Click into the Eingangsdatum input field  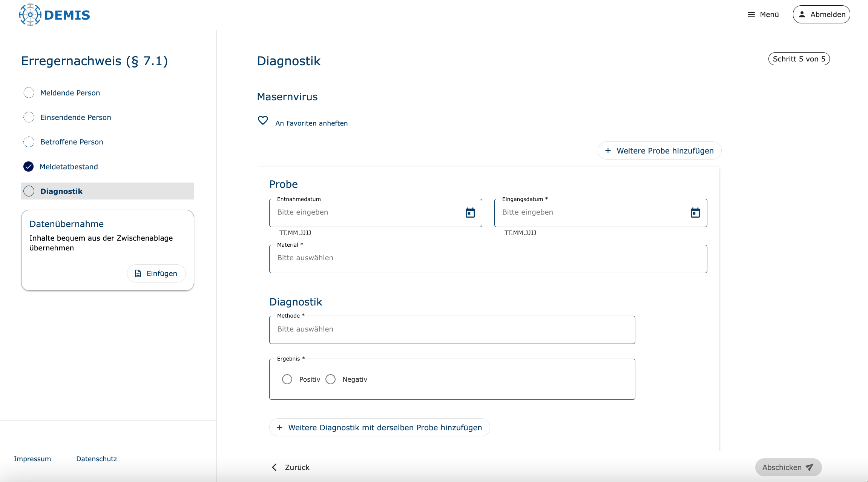pos(588,212)
